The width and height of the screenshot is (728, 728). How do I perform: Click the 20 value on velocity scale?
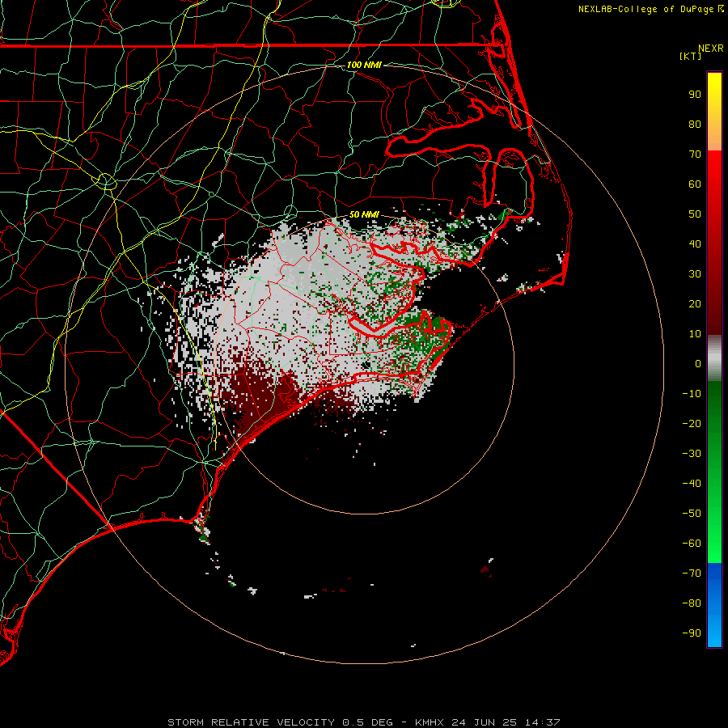point(695,304)
